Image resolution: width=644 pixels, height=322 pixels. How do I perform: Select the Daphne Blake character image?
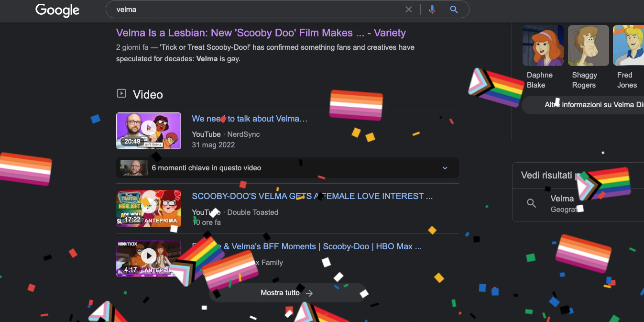click(543, 45)
